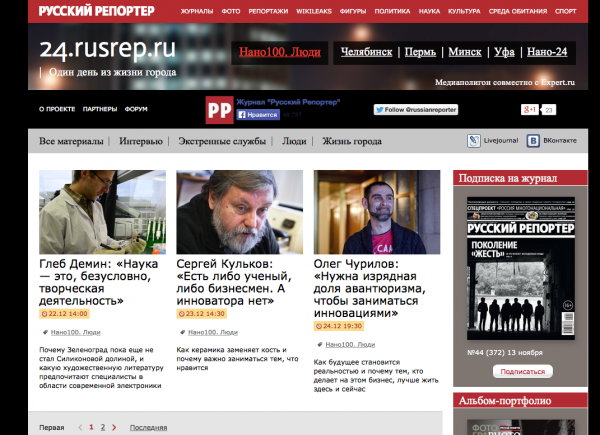Click the Google +1 count bubble

coord(549,110)
